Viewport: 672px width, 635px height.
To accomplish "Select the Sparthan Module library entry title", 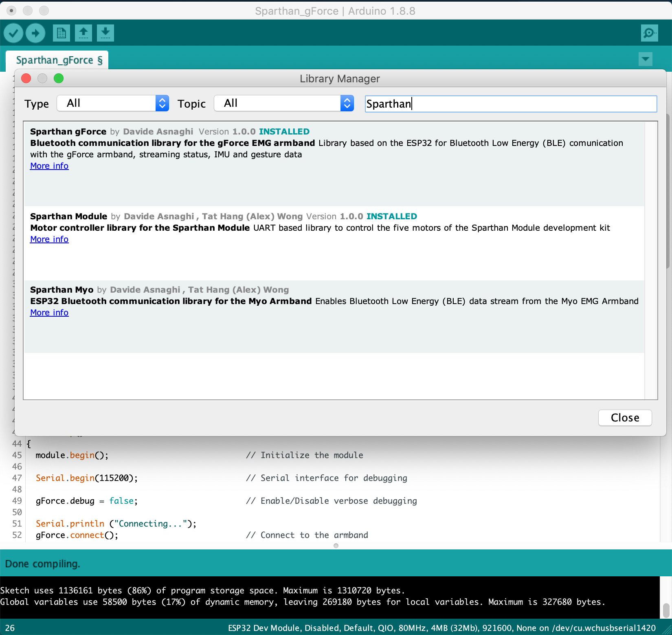I will [68, 216].
